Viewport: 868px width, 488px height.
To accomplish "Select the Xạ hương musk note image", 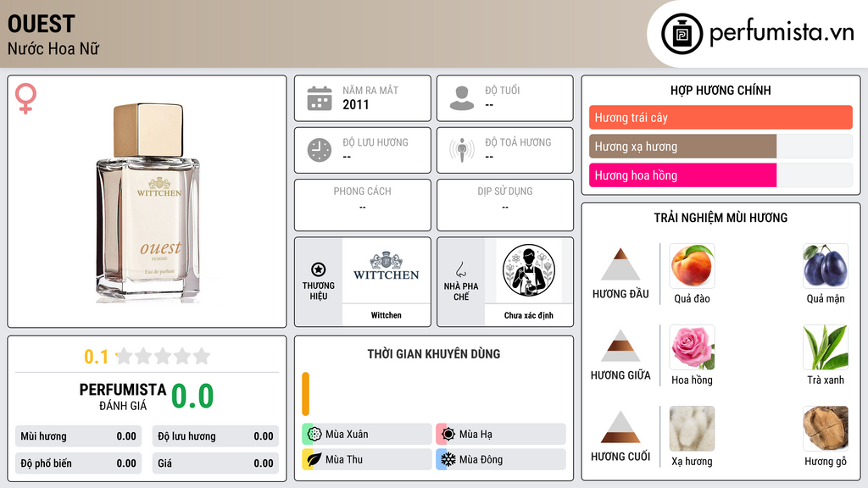I will tap(692, 429).
